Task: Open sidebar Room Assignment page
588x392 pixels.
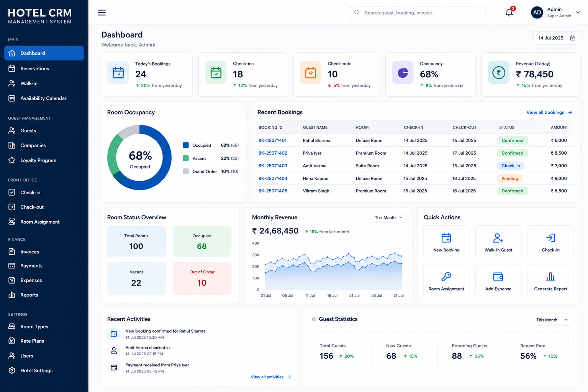Action: [44, 222]
